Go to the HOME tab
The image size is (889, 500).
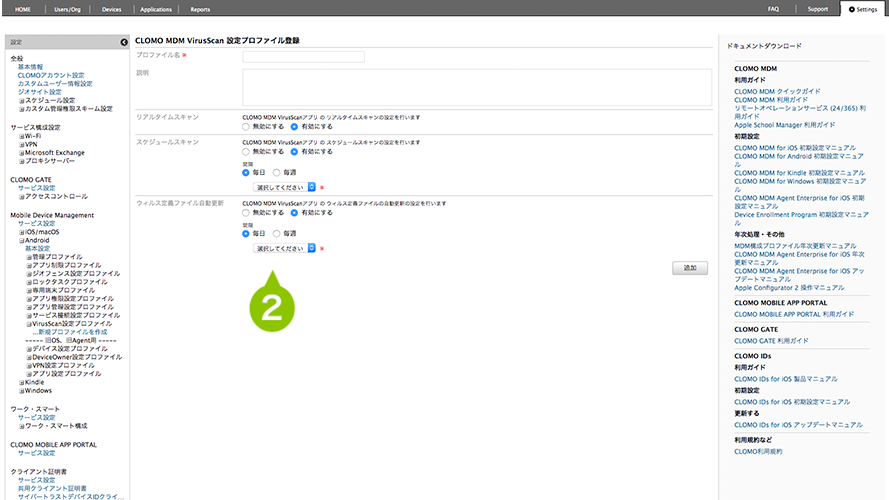point(23,9)
